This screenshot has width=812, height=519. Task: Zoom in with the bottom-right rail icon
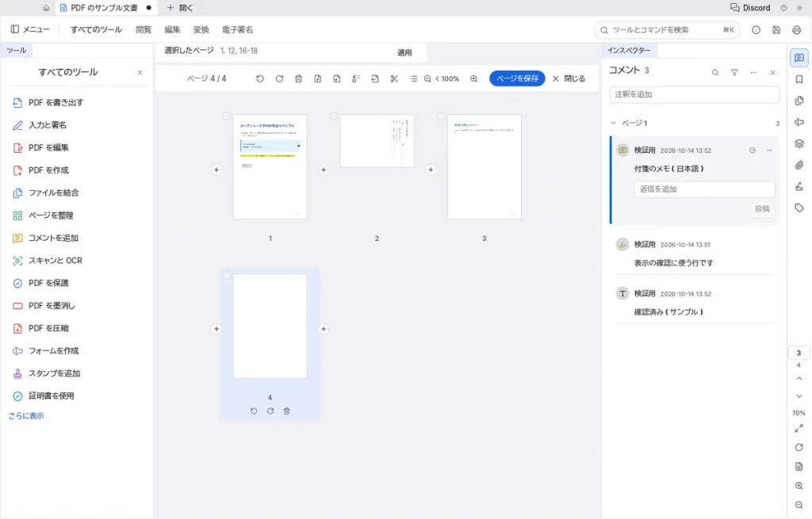pos(799,486)
